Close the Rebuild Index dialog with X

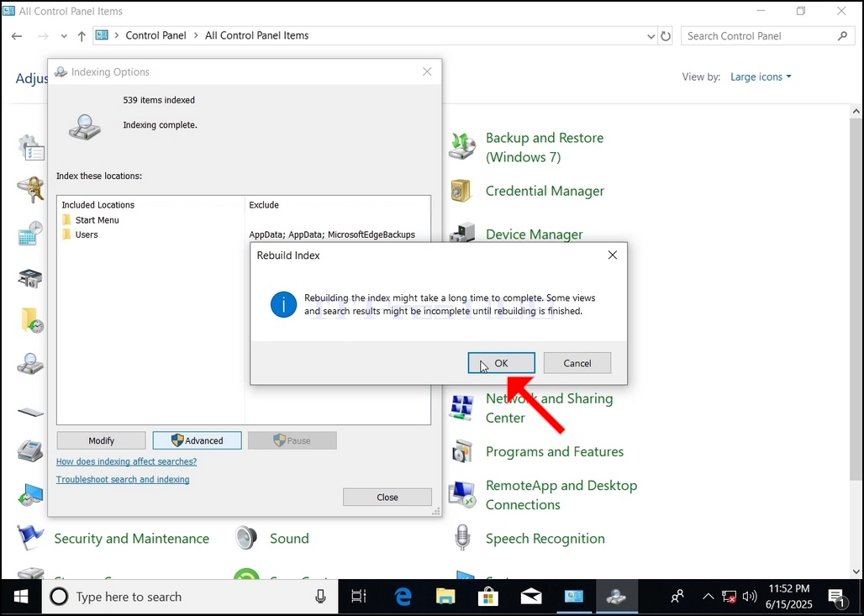coord(612,255)
